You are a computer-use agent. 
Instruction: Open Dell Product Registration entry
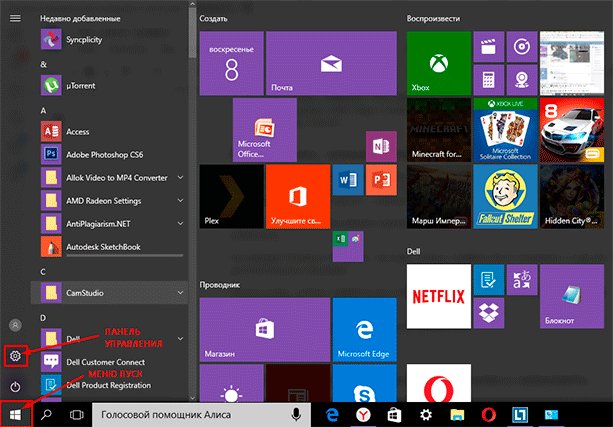pyautogui.click(x=109, y=385)
